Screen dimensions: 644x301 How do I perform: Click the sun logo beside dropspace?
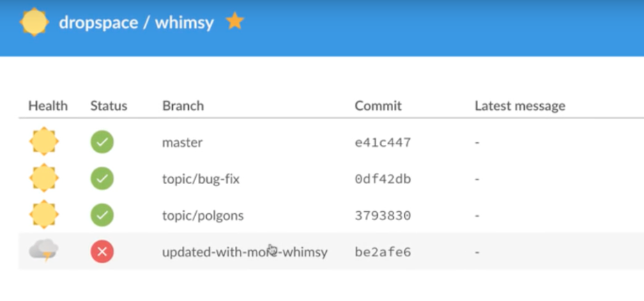coord(35,22)
